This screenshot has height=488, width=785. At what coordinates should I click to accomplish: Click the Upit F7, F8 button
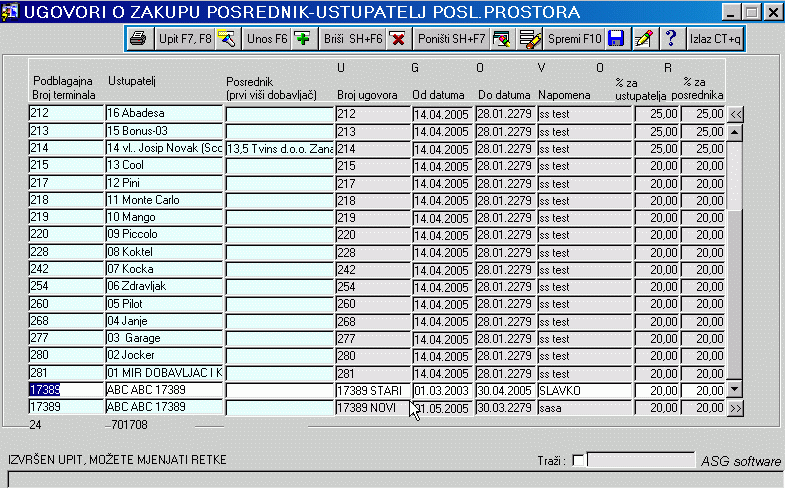[185, 39]
